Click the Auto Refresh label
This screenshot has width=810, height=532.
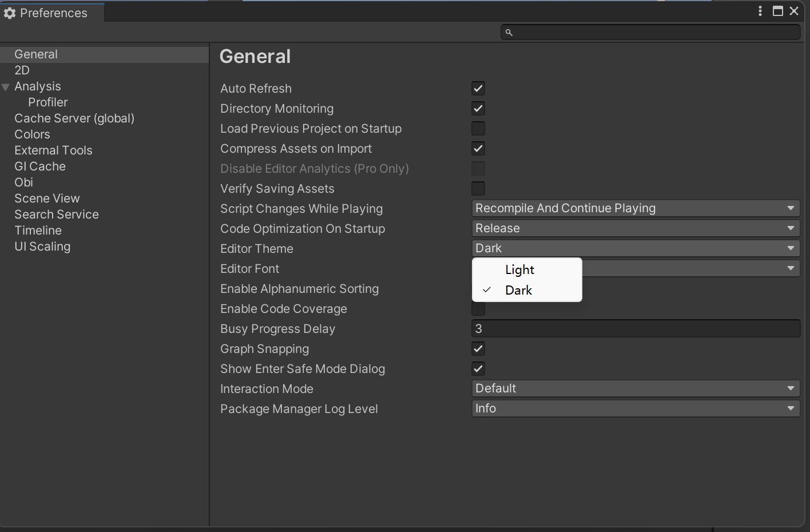point(256,89)
